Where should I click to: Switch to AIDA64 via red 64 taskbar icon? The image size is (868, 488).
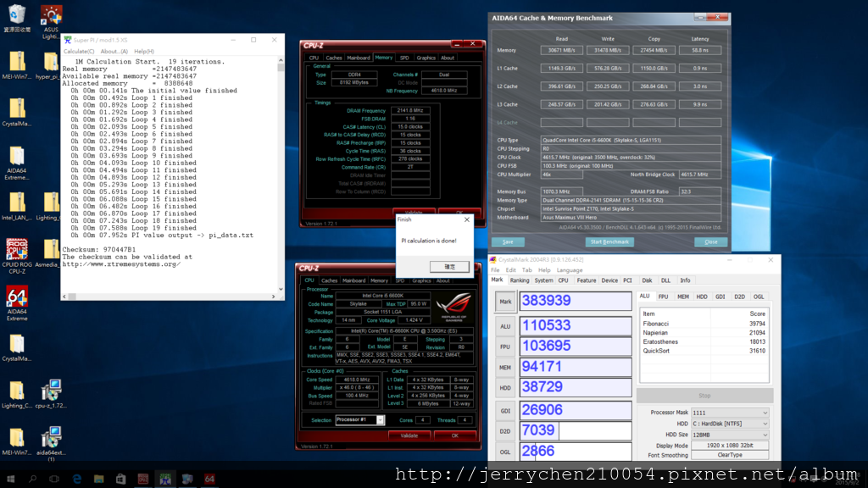click(x=209, y=480)
